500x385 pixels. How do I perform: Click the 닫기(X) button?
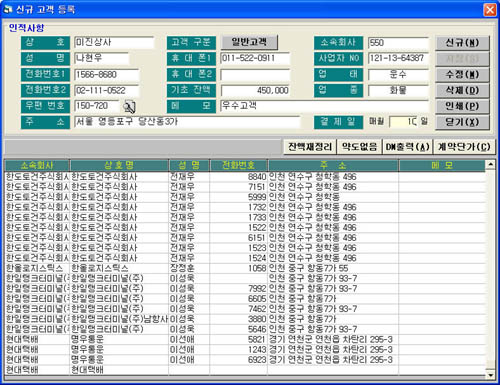pyautogui.click(x=462, y=122)
